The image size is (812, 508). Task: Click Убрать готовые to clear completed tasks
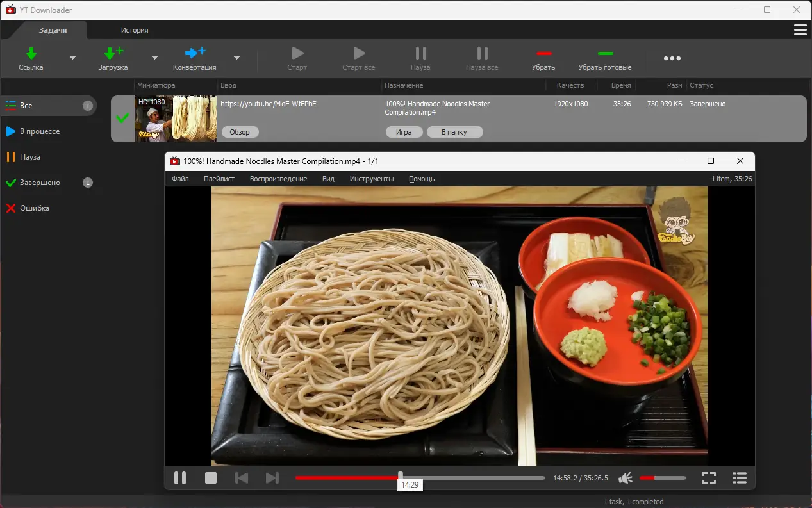point(604,58)
